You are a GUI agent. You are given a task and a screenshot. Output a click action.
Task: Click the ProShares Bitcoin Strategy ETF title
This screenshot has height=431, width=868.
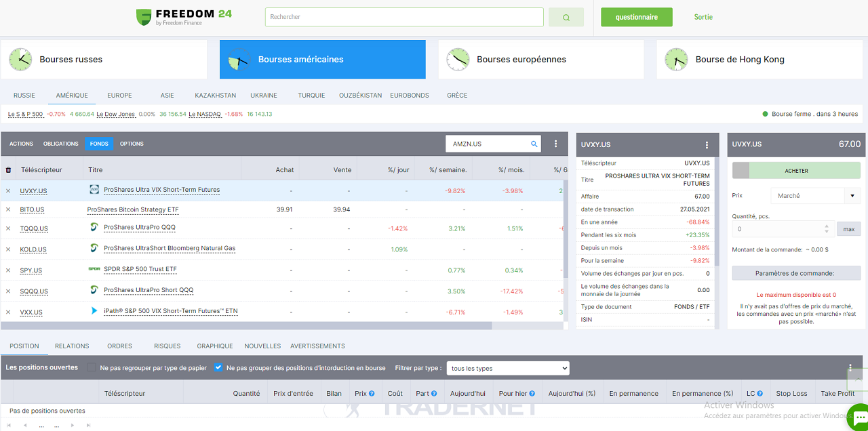coord(133,210)
